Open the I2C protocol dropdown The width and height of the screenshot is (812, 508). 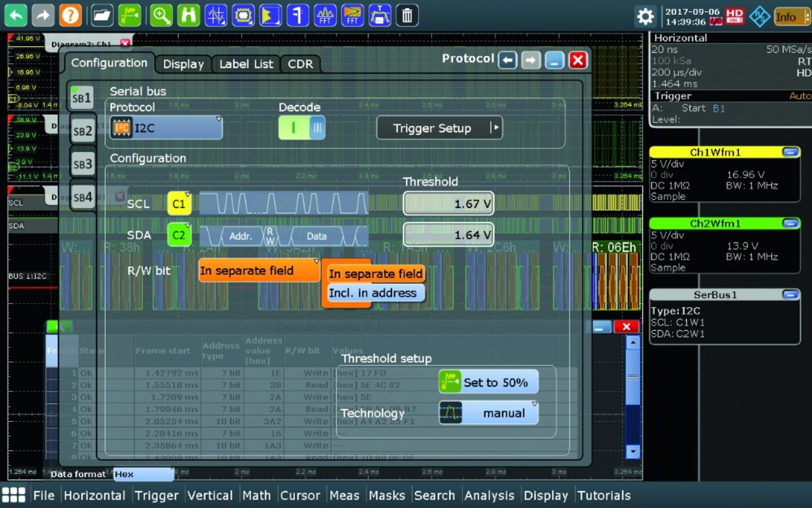[x=166, y=128]
